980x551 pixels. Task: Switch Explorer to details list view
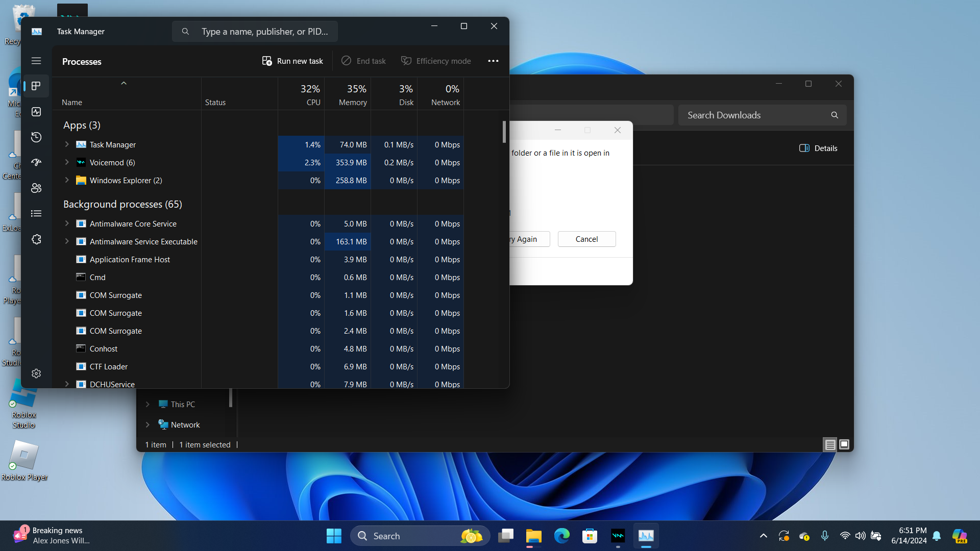click(x=830, y=445)
